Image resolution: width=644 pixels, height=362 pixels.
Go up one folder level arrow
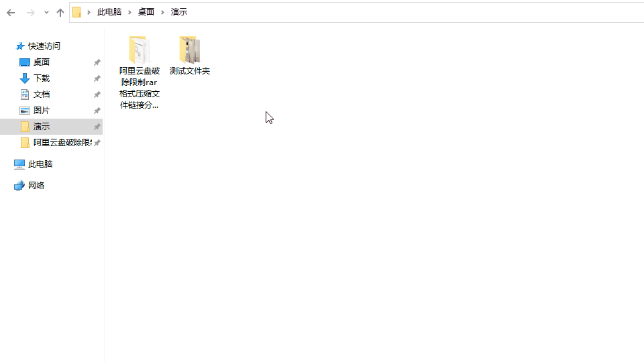point(60,13)
